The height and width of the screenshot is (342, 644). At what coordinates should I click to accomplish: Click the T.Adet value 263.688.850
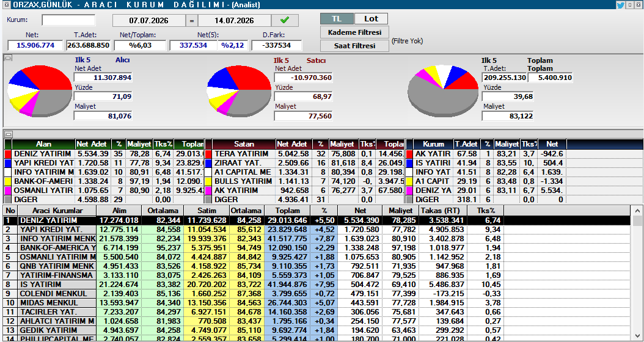(x=88, y=46)
